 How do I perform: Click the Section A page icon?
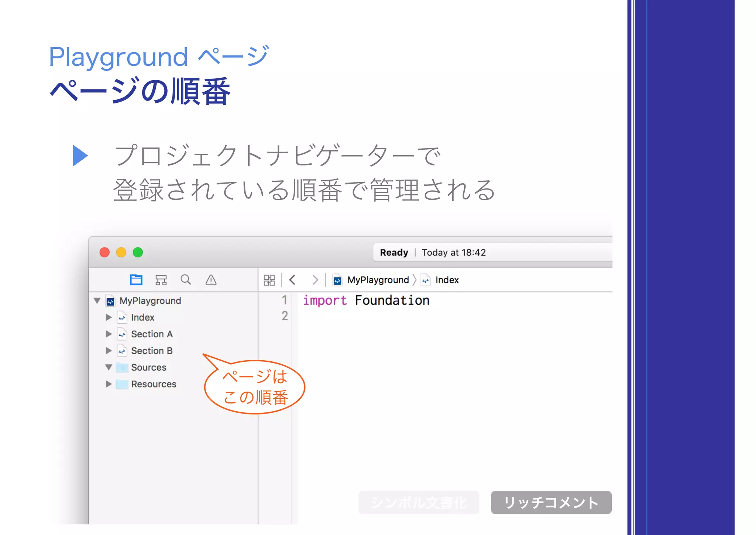tap(122, 334)
